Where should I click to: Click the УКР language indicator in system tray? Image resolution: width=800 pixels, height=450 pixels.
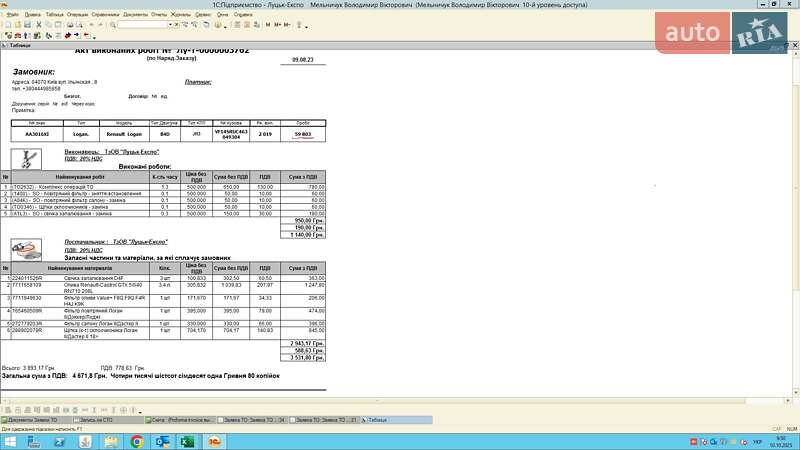[758, 441]
